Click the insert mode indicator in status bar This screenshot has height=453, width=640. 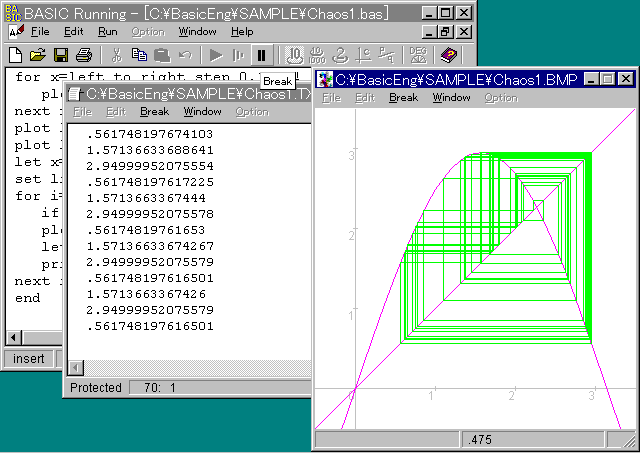(x=28, y=359)
